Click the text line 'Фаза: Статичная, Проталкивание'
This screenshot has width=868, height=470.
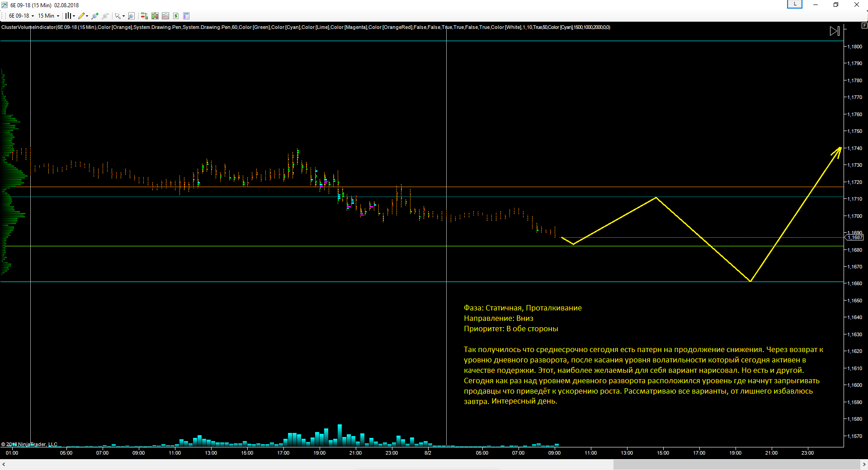pyautogui.click(x=523, y=308)
